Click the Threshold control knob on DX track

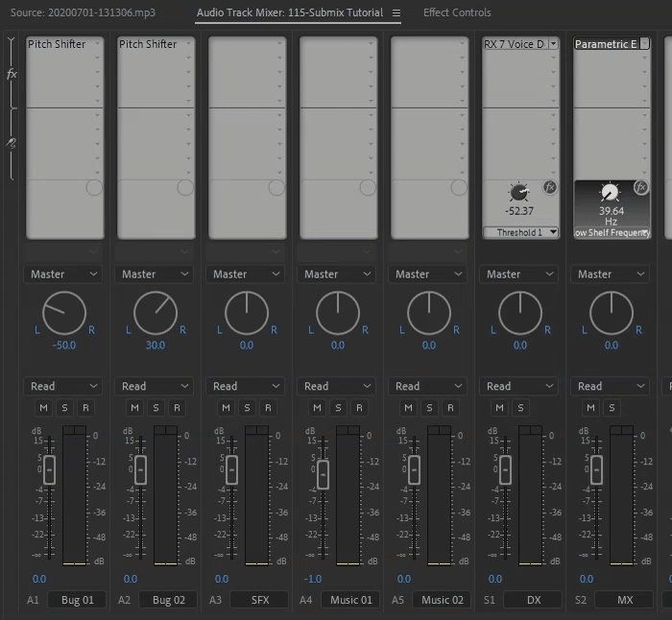[519, 193]
